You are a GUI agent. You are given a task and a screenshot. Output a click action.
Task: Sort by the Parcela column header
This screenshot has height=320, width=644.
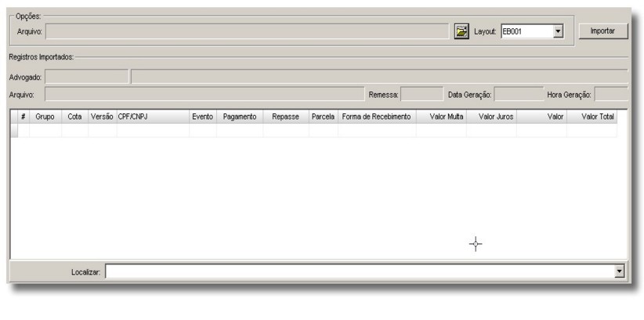(324, 117)
